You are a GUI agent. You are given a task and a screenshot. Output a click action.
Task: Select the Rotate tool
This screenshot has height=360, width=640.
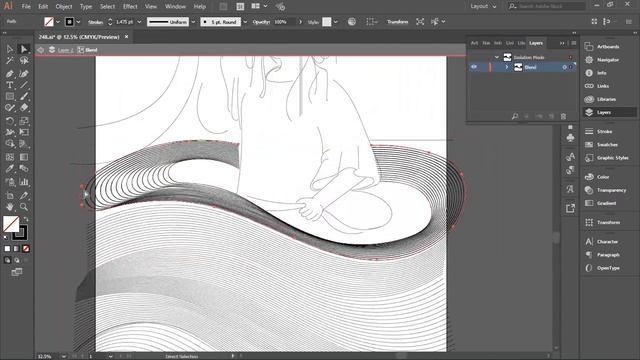click(10, 121)
